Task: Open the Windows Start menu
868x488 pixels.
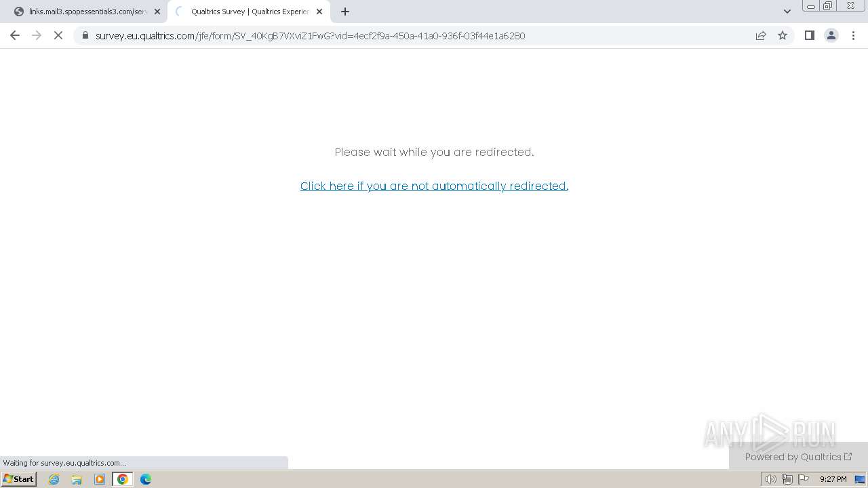Action: [x=19, y=479]
